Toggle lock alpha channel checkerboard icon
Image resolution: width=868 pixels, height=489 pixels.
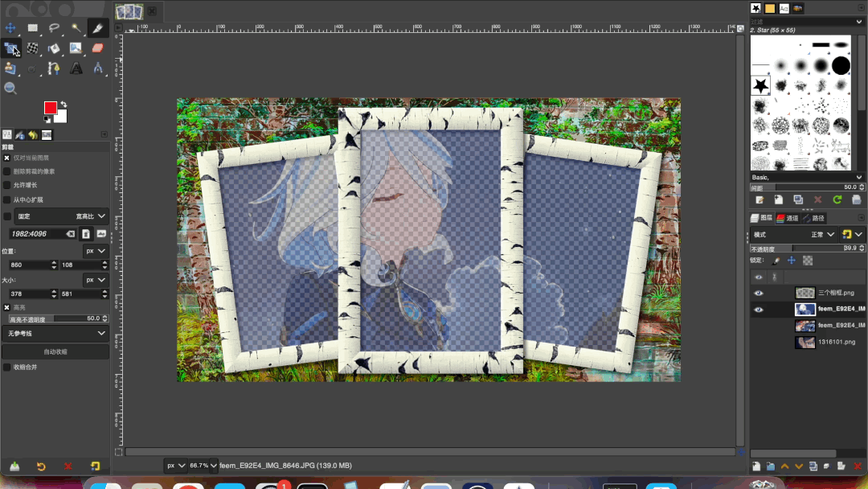[808, 261]
